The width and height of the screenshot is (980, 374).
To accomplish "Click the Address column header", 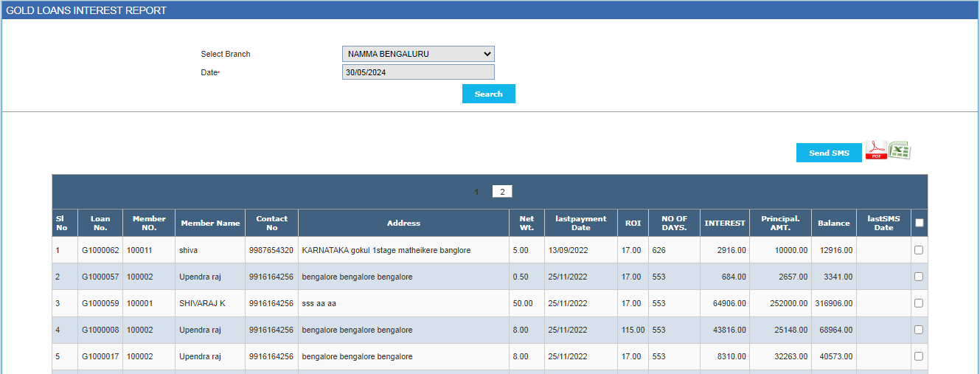I will pos(403,223).
